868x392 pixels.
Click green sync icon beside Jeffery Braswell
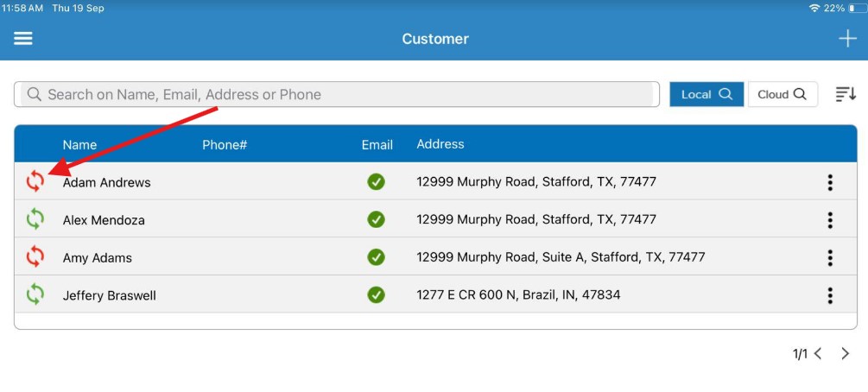tap(35, 294)
